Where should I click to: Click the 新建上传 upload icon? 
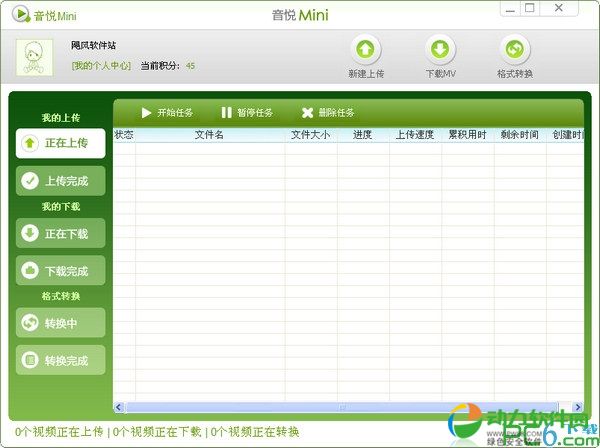366,50
